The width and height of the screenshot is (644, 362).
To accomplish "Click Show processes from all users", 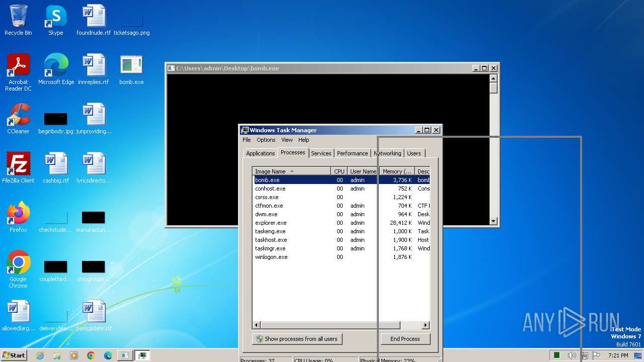I will tap(297, 339).
